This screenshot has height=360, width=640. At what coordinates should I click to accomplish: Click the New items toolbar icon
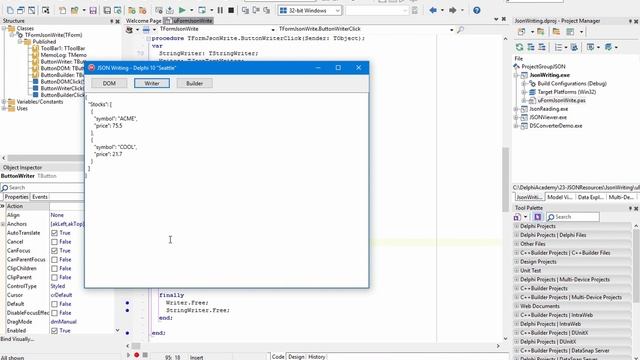(x=62, y=10)
